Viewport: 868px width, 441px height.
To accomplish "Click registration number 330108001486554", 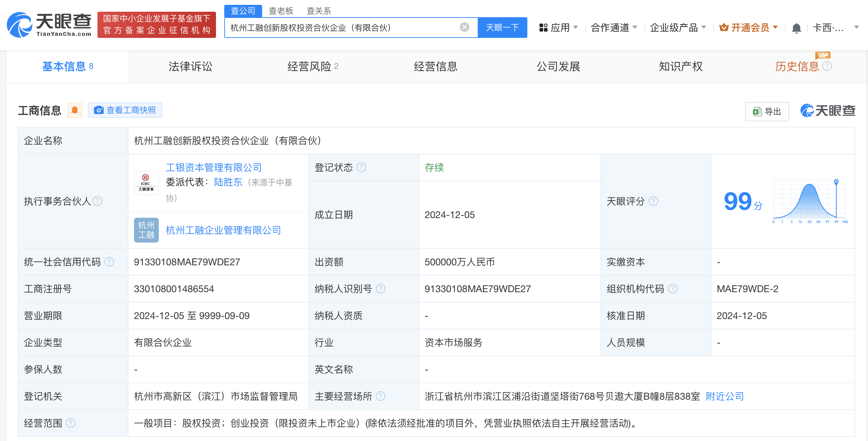I will click(174, 289).
